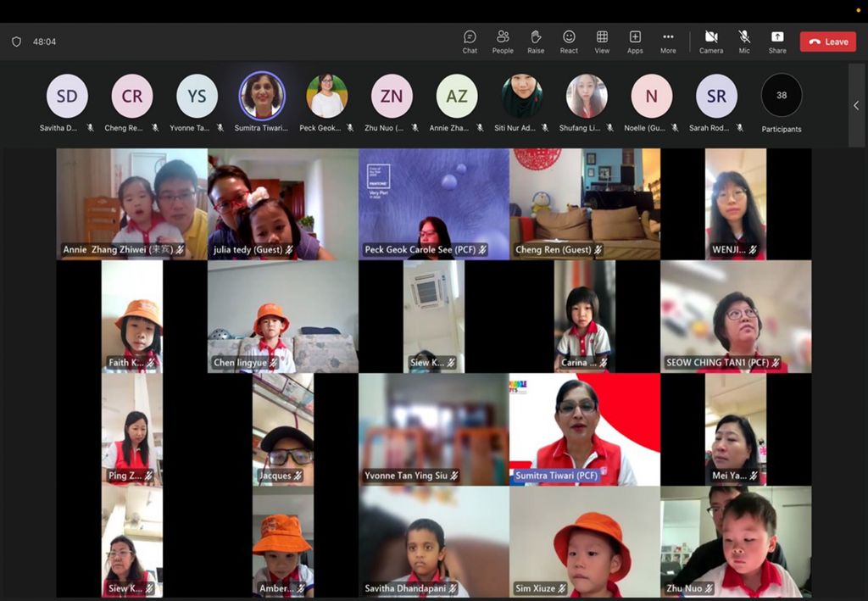Viewport: 868px width, 601px height.
Task: Unmute the Mic
Action: click(x=744, y=42)
